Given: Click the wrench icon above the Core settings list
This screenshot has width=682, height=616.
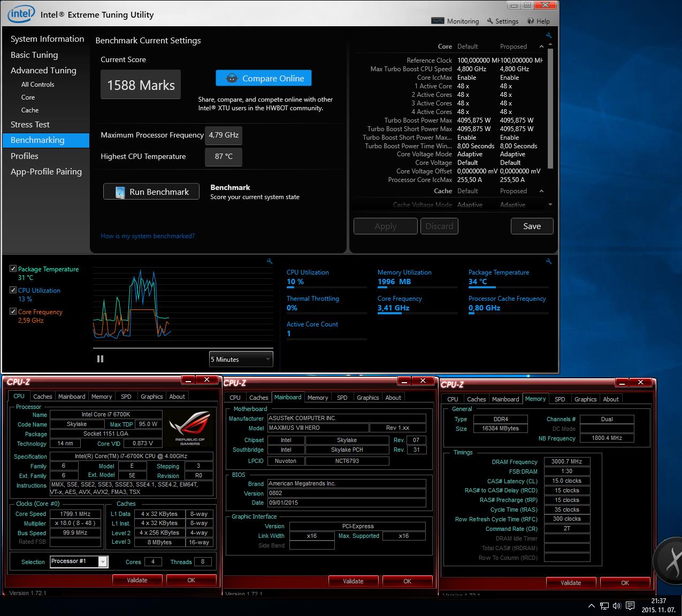Looking at the screenshot, I should click(x=549, y=36).
